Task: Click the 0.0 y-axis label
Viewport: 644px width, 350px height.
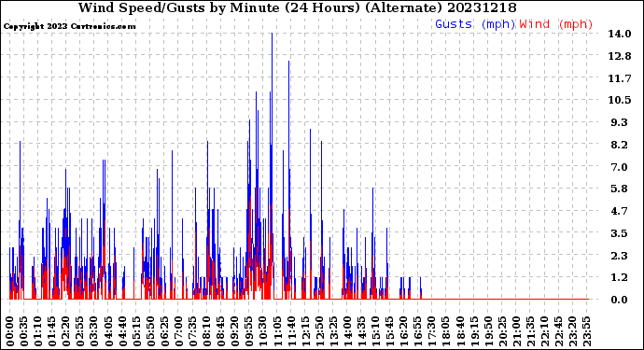Action: coord(620,300)
